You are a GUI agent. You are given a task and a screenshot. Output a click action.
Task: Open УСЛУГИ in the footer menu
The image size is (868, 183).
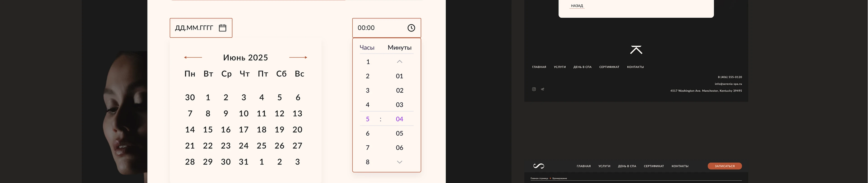[x=560, y=67]
